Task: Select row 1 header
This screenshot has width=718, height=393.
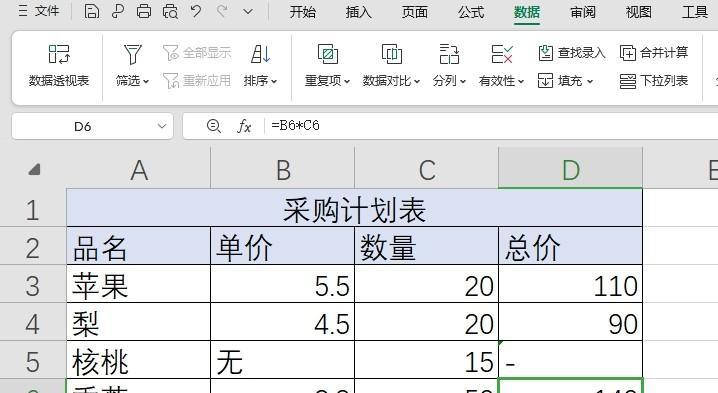Action: pyautogui.click(x=33, y=209)
